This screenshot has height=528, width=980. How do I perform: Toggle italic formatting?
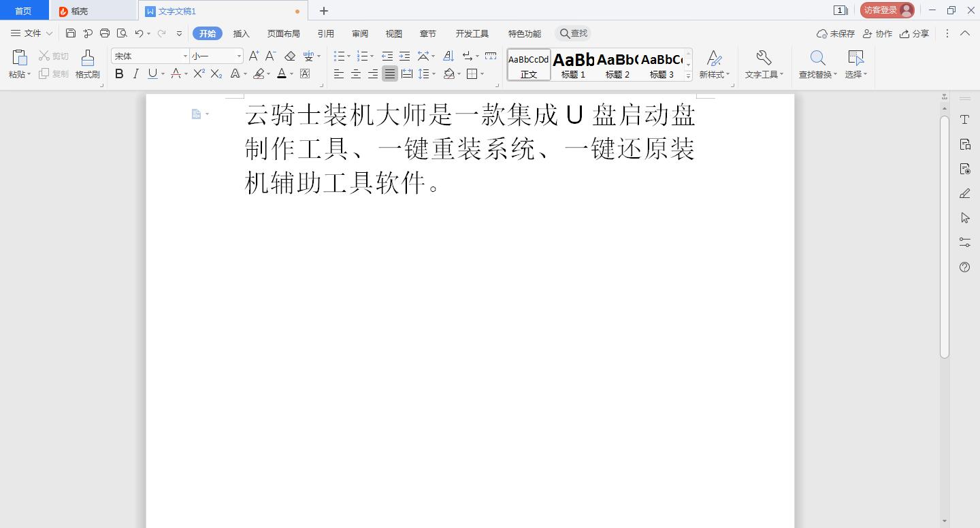pyautogui.click(x=136, y=73)
